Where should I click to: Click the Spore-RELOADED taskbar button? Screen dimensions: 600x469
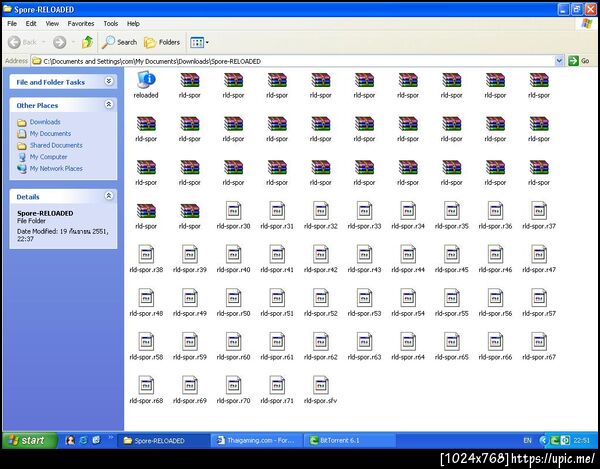(163, 440)
